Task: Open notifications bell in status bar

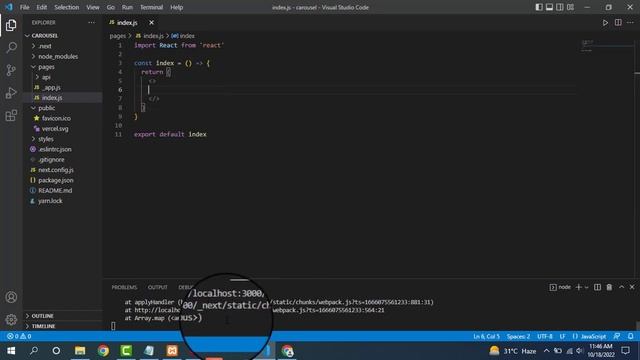Action: (x=630, y=336)
